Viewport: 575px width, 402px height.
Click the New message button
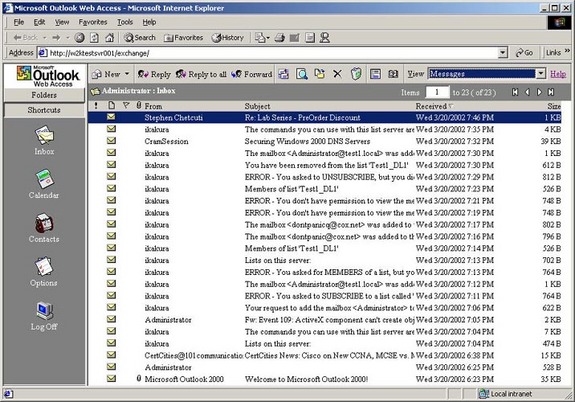tap(106, 74)
